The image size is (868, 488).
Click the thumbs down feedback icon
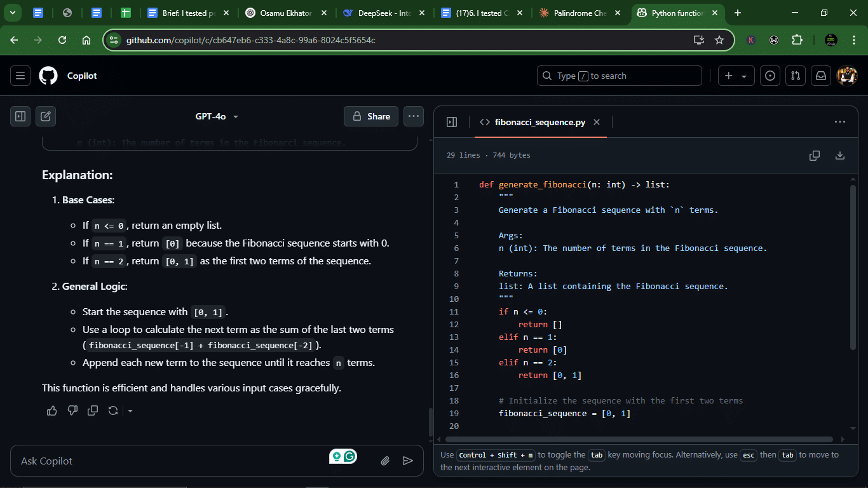coord(72,410)
